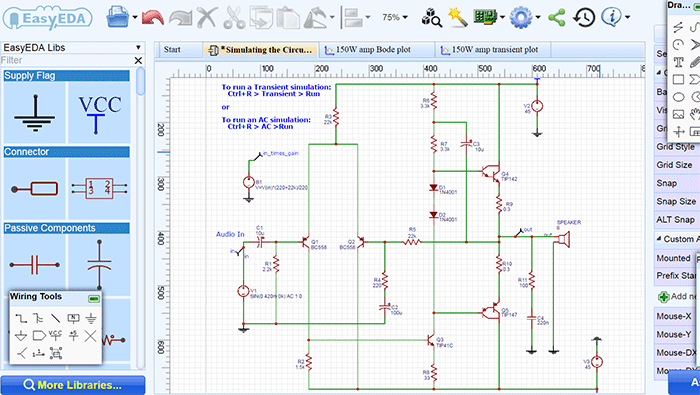This screenshot has height=395, width=700.
Task: Click the More Libraries button
Action: coord(73,385)
